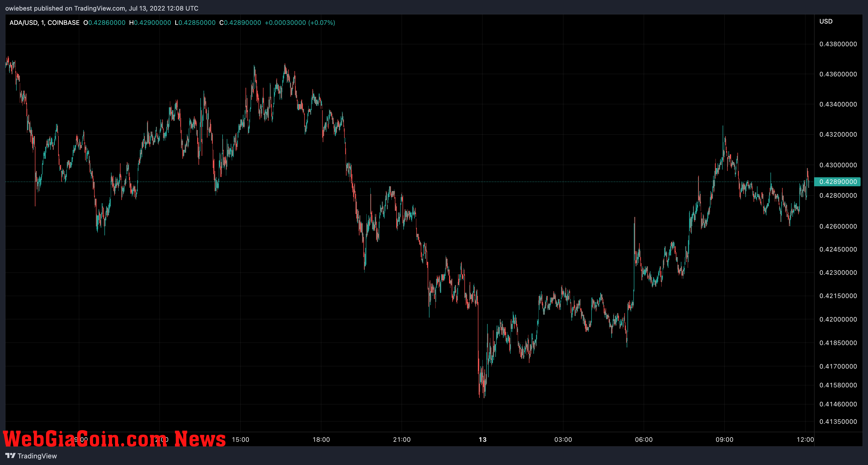
Task: Click the 0.43200000 price axis label
Action: pos(838,134)
